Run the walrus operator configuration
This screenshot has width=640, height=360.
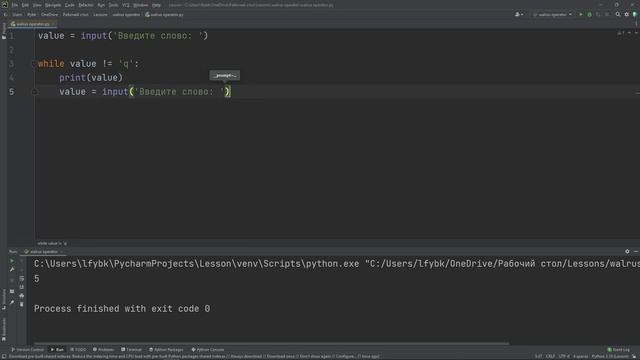click(x=581, y=14)
